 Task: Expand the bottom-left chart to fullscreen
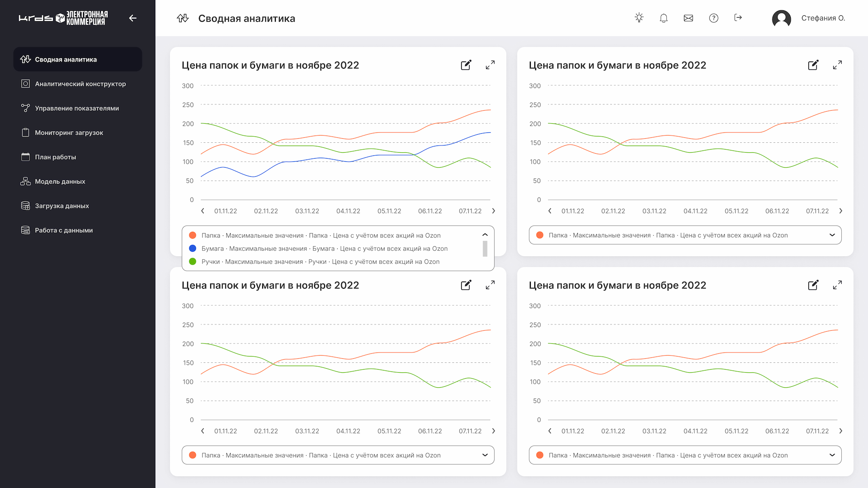[x=490, y=285]
